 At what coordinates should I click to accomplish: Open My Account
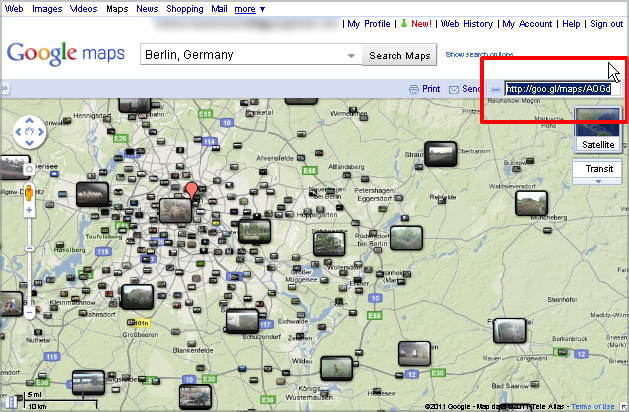[x=527, y=24]
